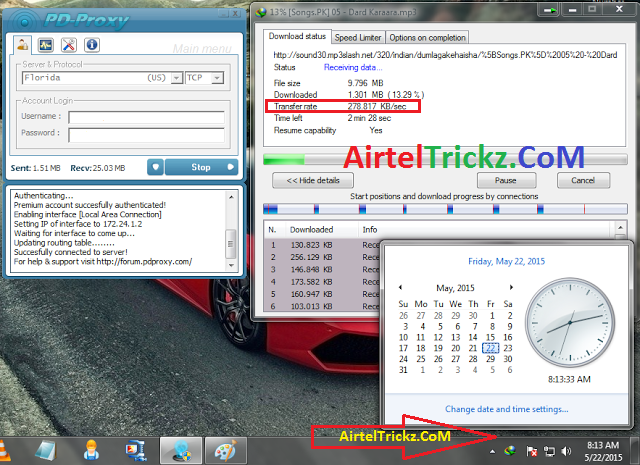The height and width of the screenshot is (465, 640).
Task: Select the PD-Proxy log scrollbar thumb
Action: click(231, 244)
